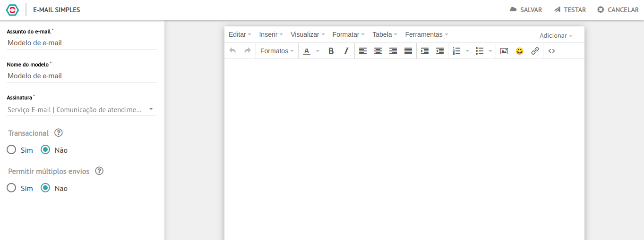Open the Tabela menu

(x=385, y=34)
